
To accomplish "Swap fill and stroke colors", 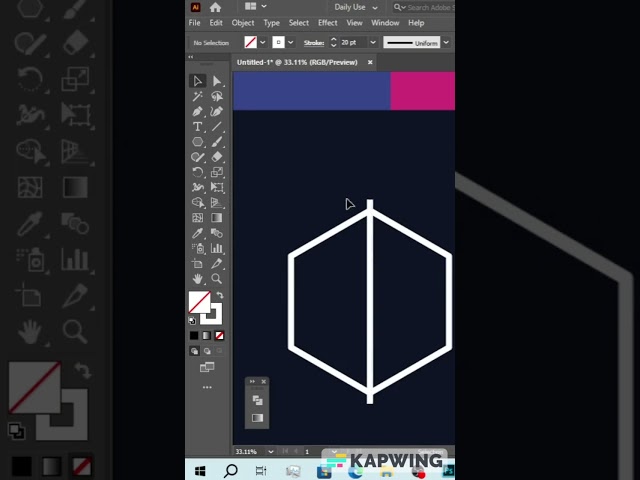I will pos(220,295).
